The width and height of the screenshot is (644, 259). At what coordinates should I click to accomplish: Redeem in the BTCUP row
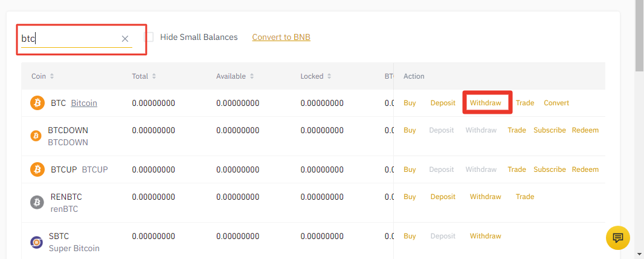coord(585,169)
